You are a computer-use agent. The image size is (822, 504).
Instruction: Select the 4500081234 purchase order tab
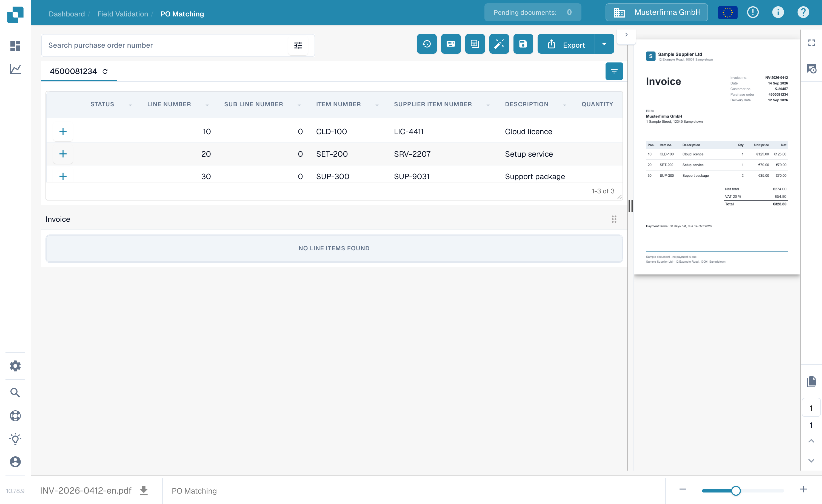(x=79, y=71)
